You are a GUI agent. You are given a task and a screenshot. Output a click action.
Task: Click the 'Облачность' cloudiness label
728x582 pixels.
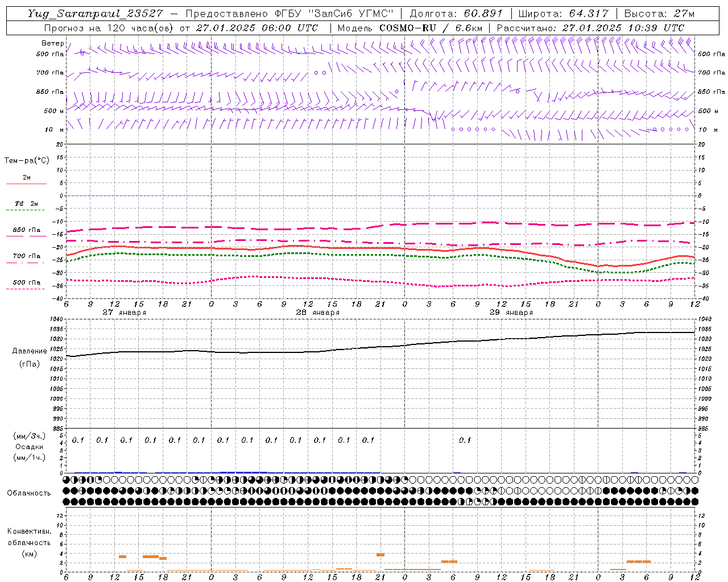29,493
